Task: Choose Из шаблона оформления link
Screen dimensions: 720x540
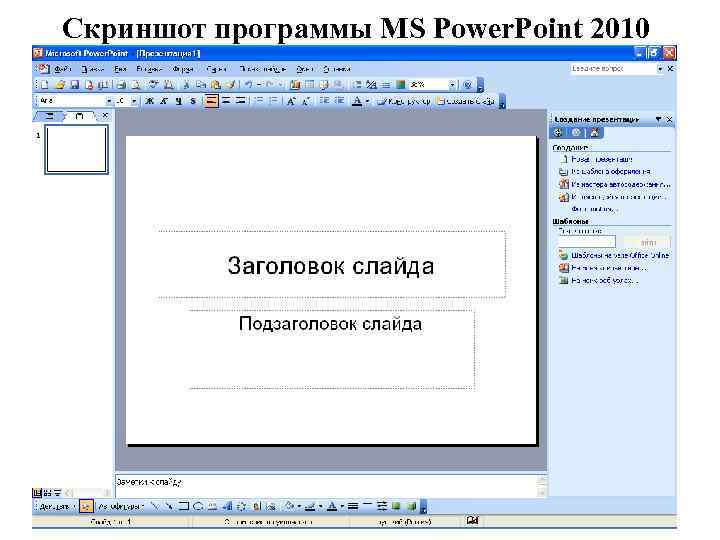Action: (611, 171)
